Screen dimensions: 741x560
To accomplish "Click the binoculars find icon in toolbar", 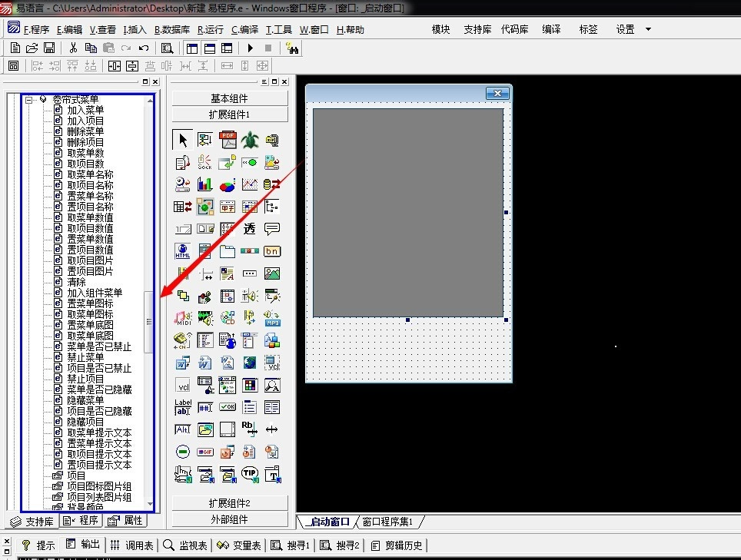I will 292,48.
